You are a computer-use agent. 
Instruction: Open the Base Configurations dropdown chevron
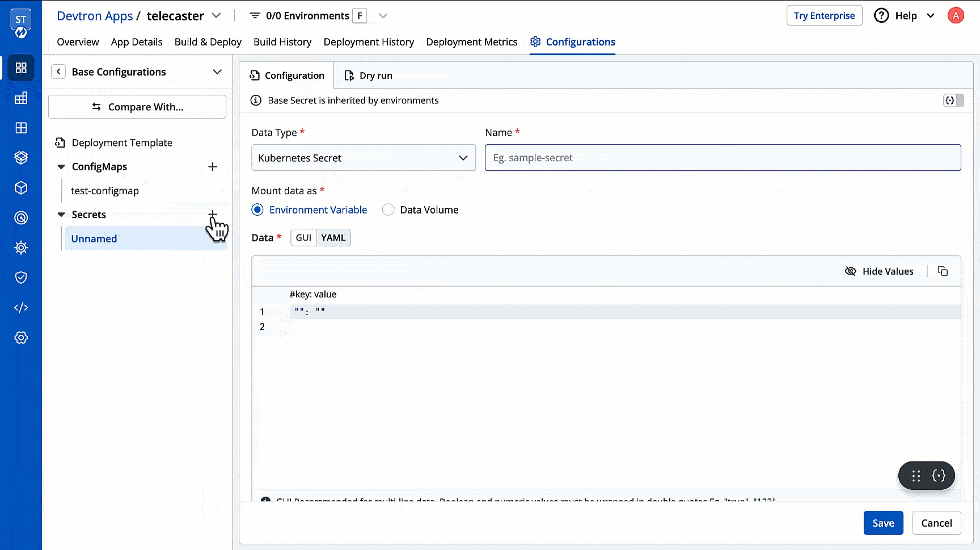(x=217, y=72)
